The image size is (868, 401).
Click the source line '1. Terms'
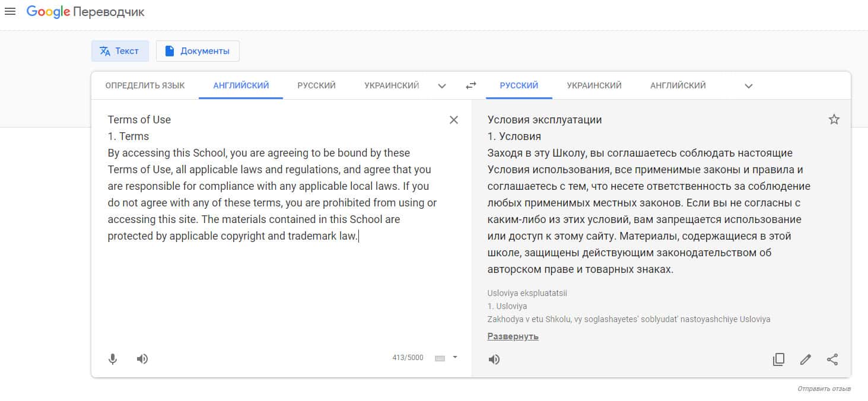click(x=128, y=136)
